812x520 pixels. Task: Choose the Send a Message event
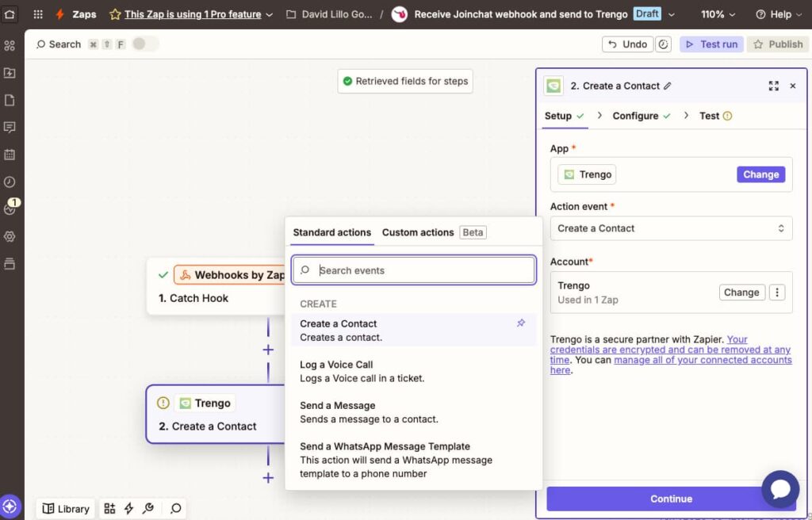[x=413, y=412]
